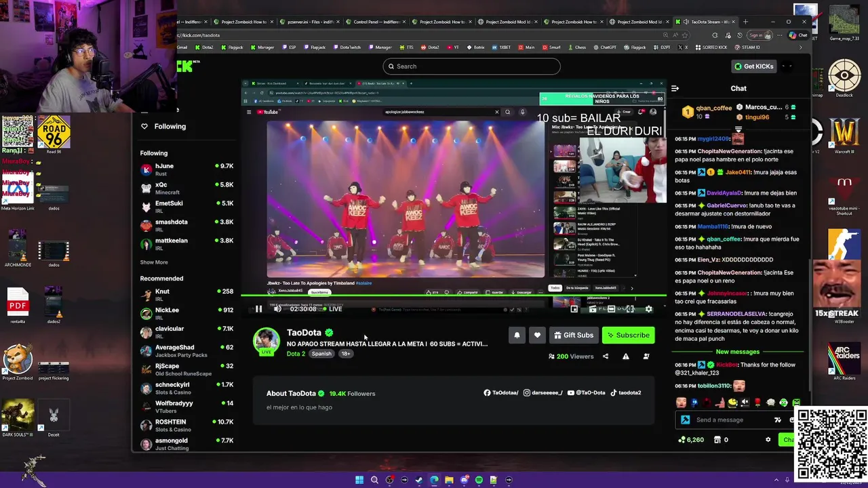Collapse the Following sidebar heart icon

pyautogui.click(x=144, y=126)
